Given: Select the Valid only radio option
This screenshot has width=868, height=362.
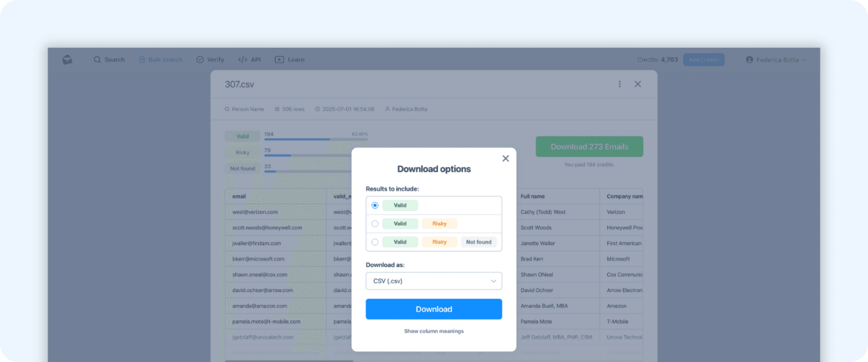Looking at the screenshot, I should [x=375, y=205].
